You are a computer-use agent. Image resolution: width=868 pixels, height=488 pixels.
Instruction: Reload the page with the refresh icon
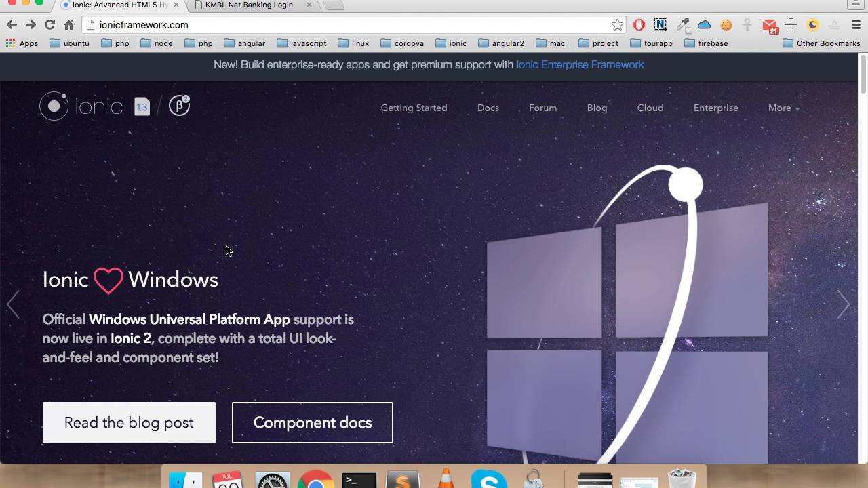[50, 25]
